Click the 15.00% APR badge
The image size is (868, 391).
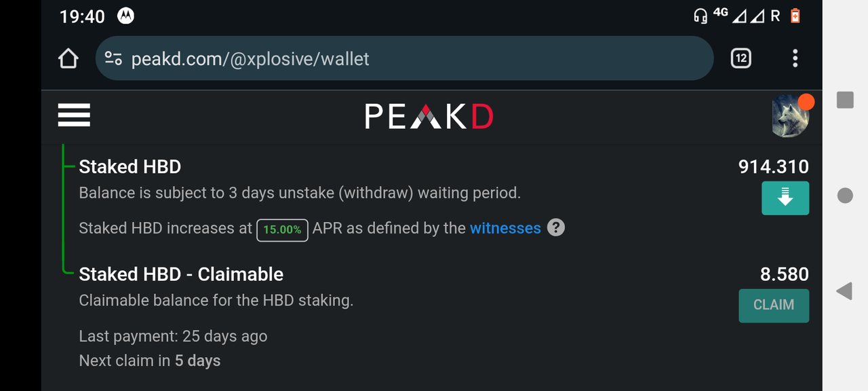[x=282, y=229]
